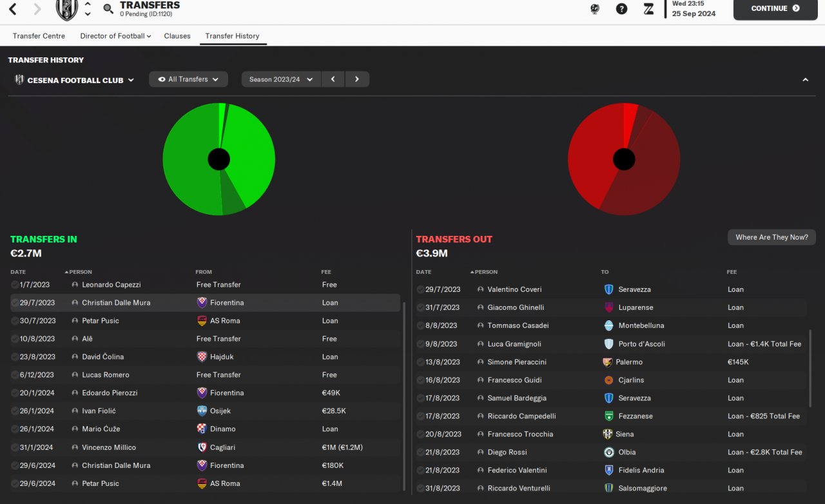
Task: Tick the circle for Lucas Romero row
Action: pos(15,374)
